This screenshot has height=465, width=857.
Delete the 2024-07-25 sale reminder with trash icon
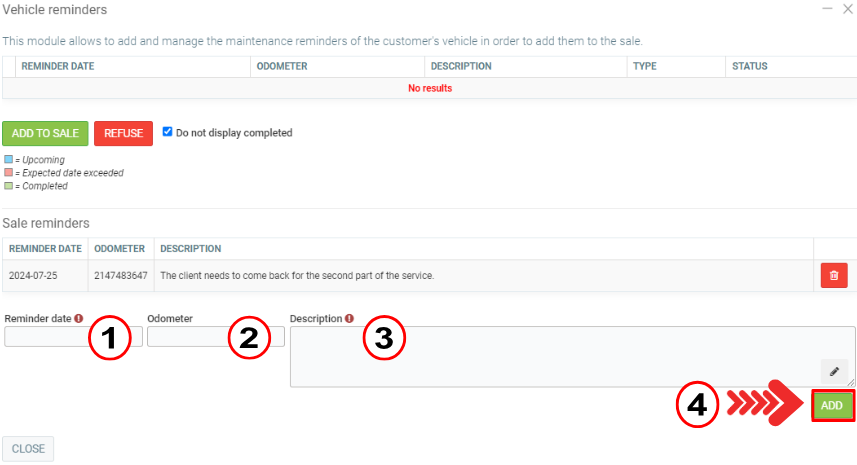(833, 276)
